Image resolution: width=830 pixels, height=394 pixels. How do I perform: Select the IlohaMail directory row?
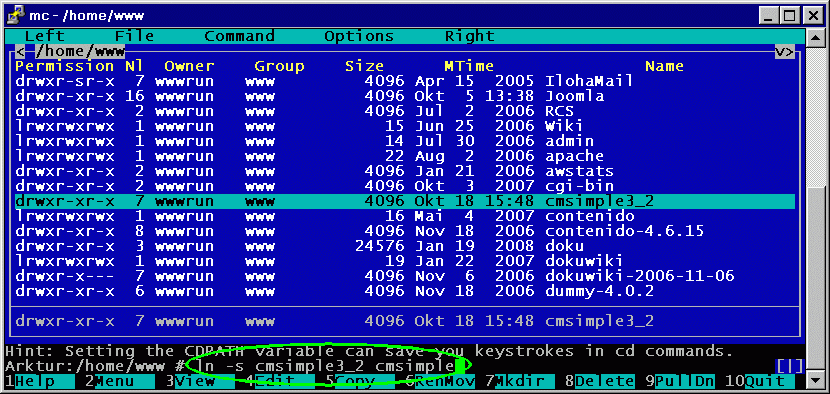405,81
